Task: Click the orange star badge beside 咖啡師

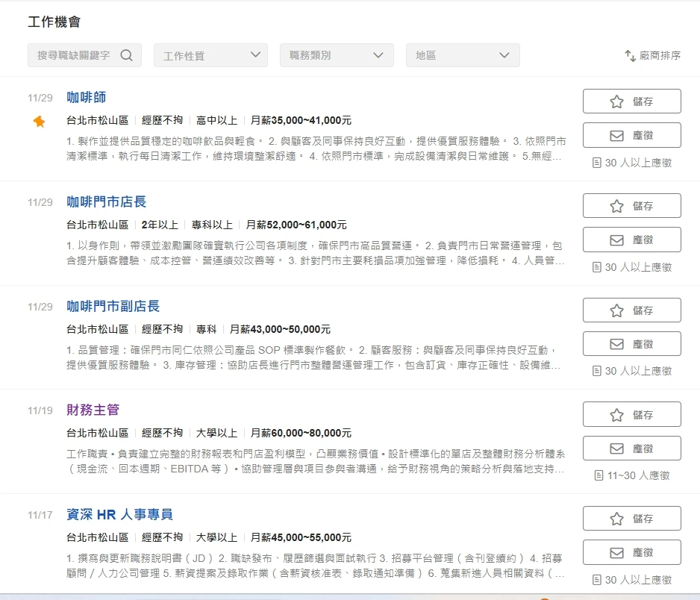Action: (x=39, y=122)
